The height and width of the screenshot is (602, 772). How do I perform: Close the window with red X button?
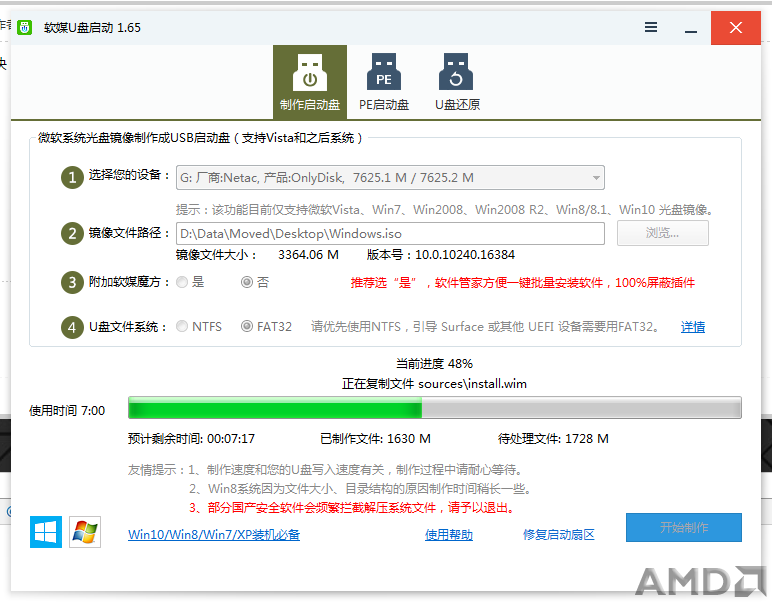(736, 28)
